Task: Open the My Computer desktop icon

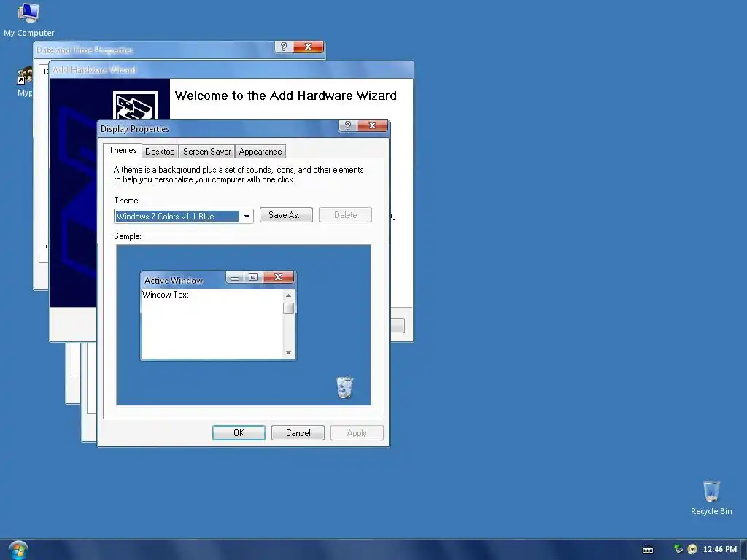Action: tap(28, 19)
